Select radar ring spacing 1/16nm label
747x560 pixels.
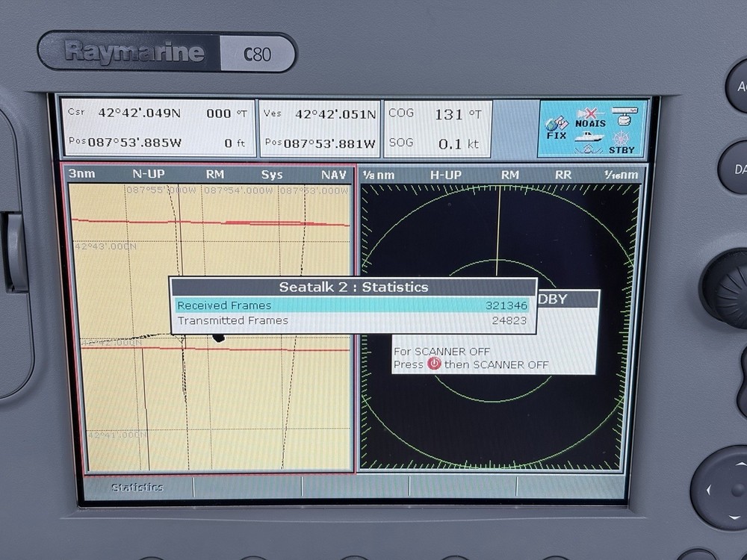622,175
